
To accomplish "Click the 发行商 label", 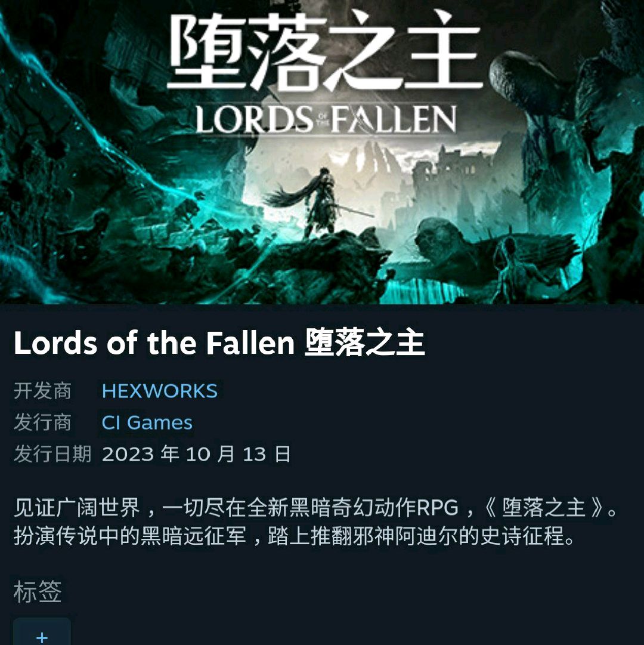I will pyautogui.click(x=42, y=422).
